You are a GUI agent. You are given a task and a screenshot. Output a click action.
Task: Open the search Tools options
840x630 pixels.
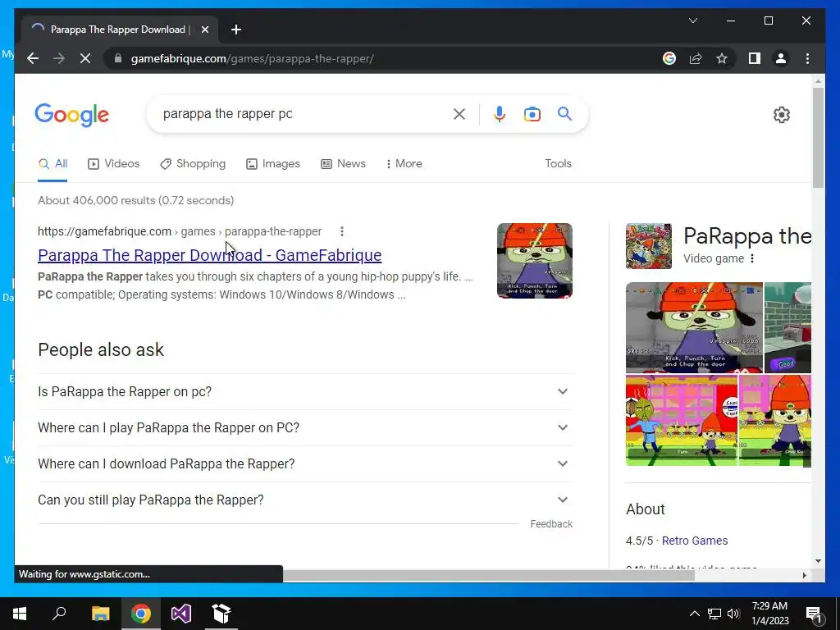click(x=558, y=164)
